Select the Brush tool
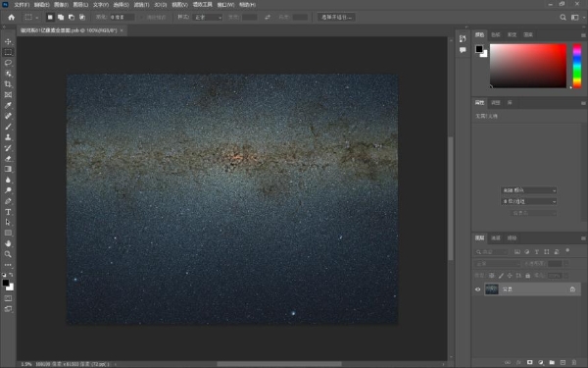This screenshot has width=588, height=368. (x=8, y=127)
